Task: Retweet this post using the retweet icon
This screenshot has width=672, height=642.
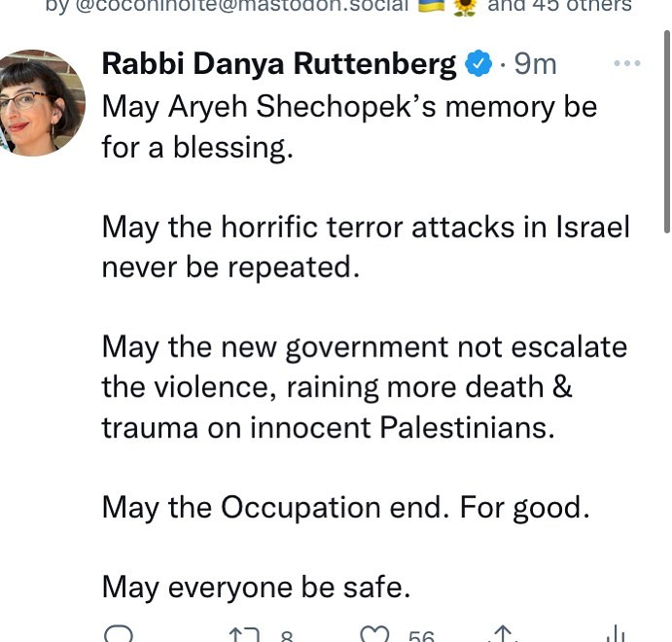Action: click(x=241, y=634)
